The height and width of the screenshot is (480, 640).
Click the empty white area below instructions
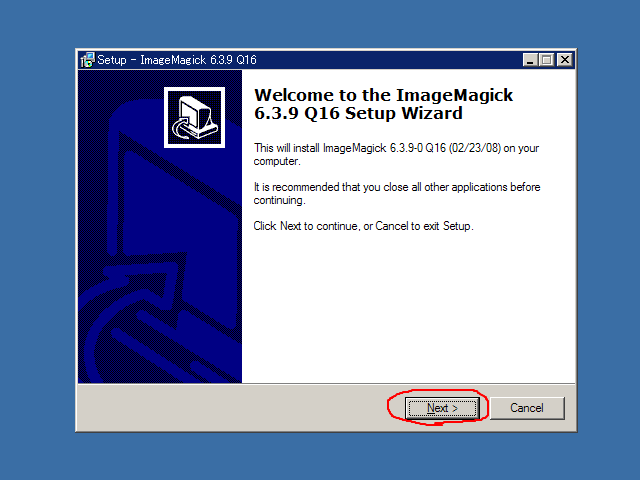408,310
